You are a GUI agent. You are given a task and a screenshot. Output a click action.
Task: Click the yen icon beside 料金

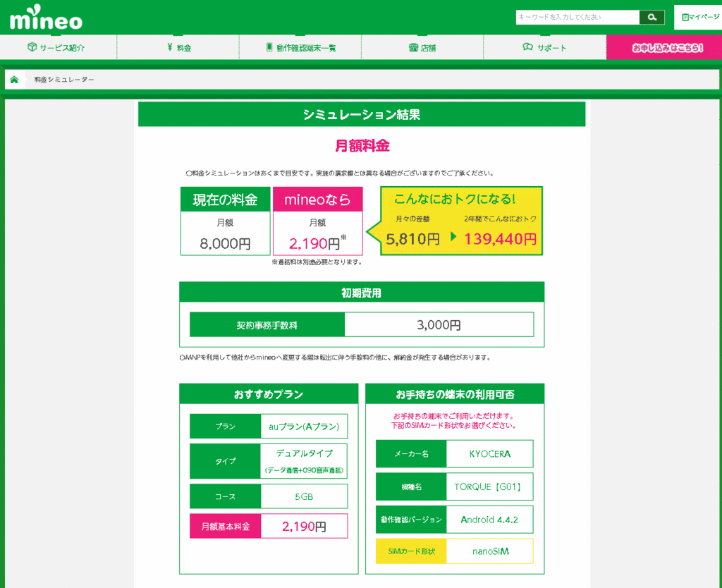tap(169, 47)
